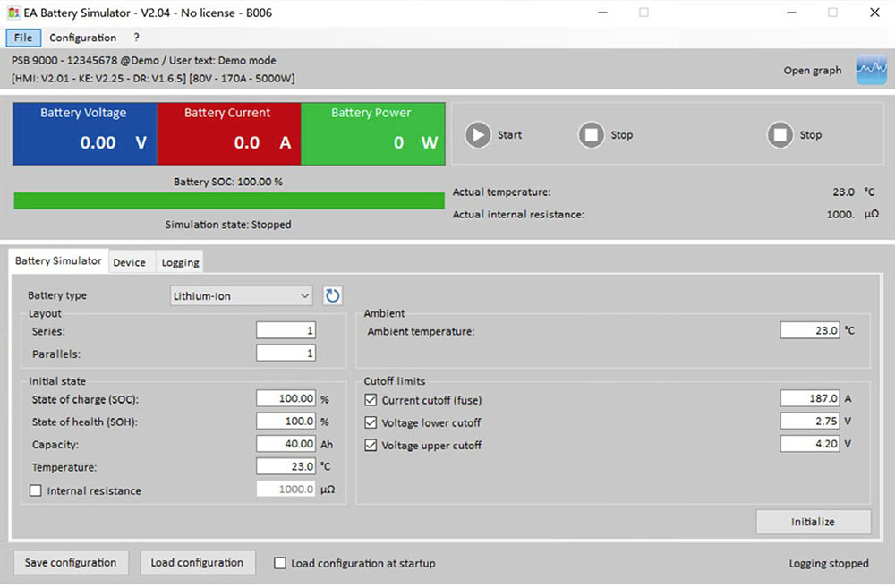Uncheck Voltage lower cutoff

371,422
